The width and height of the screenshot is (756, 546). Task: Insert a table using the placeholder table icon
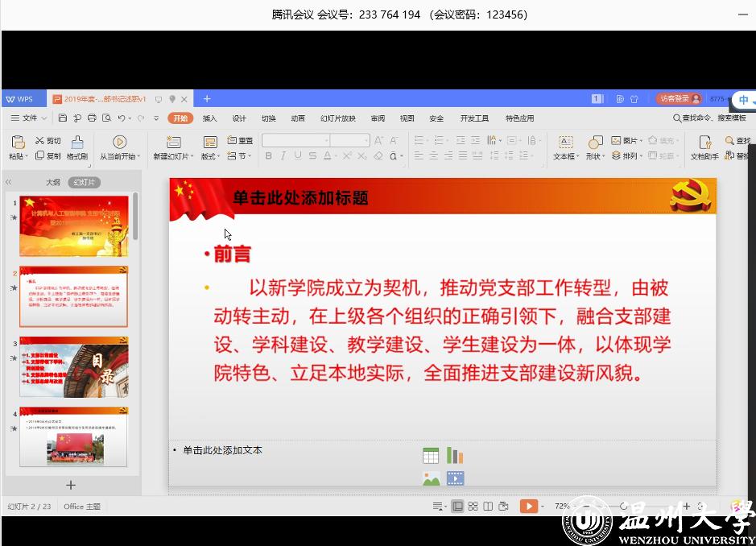pos(431,456)
